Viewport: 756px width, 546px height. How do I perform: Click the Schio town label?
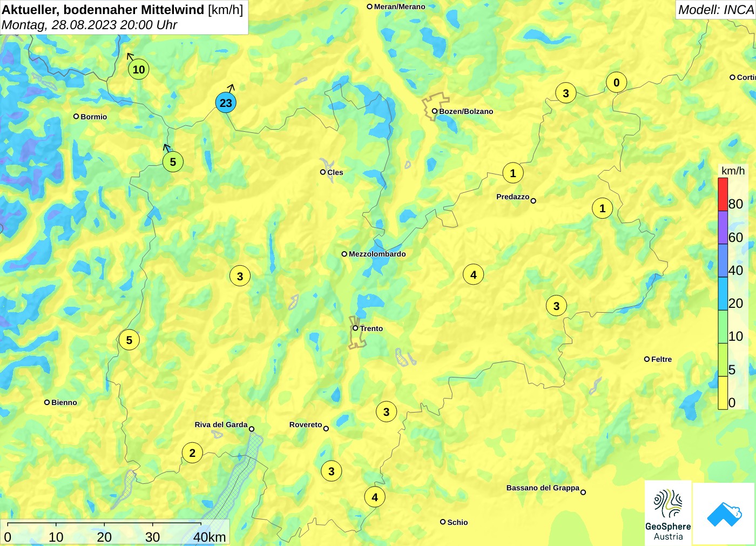457,522
